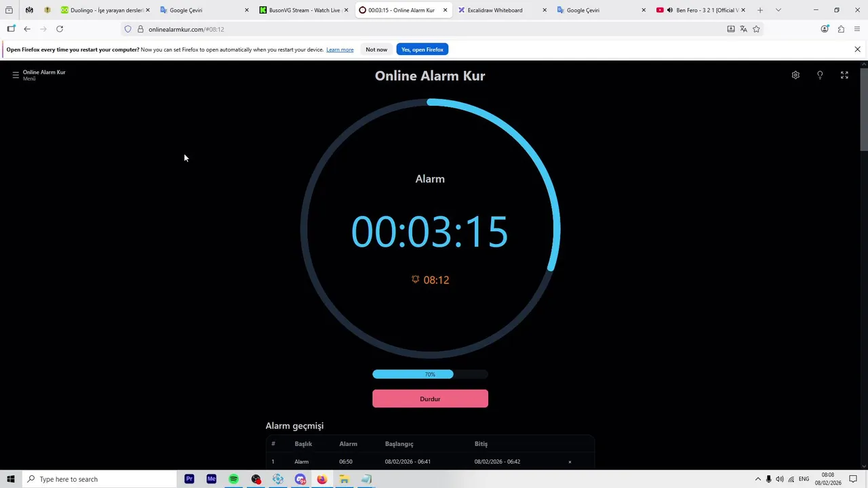This screenshot has width=868, height=488.
Task: Open a new tab with the plus icon
Action: click(760, 10)
